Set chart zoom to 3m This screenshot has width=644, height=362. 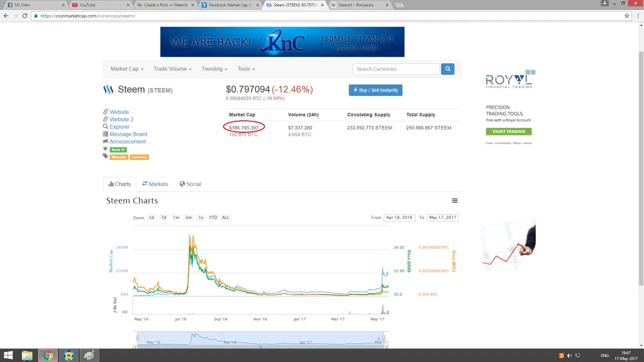(x=188, y=217)
